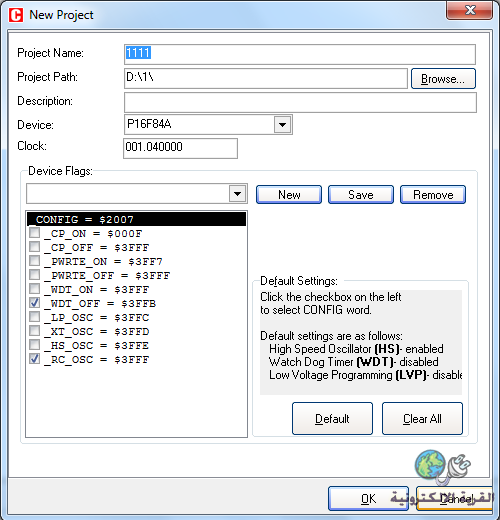Check the _CP_ON flag checkbox
The width and height of the screenshot is (500, 520).
pyautogui.click(x=34, y=233)
